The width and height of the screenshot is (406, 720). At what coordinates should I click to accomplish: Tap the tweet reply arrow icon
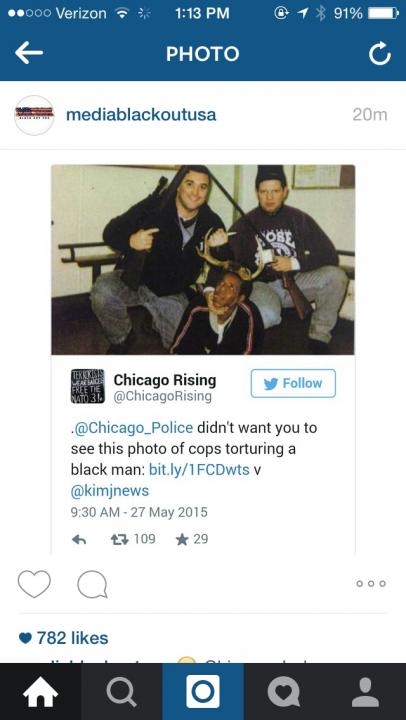pos(79,540)
